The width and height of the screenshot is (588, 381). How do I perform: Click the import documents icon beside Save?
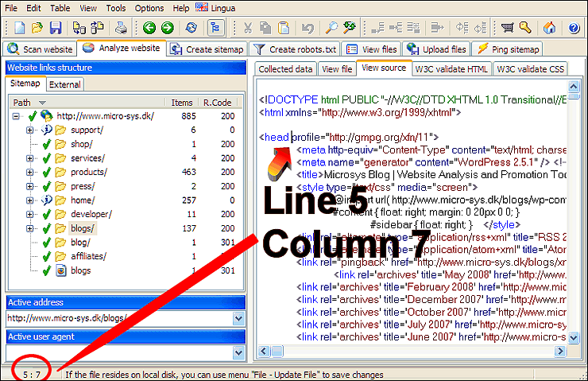point(79,28)
